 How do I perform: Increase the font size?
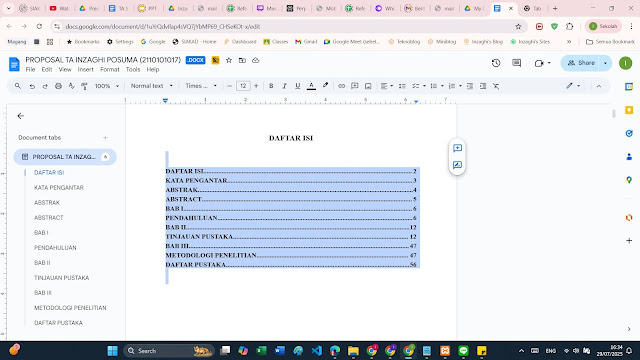tap(256, 86)
